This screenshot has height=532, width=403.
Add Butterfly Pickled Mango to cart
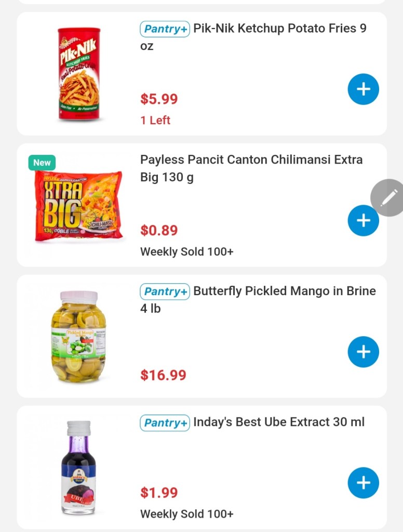[x=363, y=352]
